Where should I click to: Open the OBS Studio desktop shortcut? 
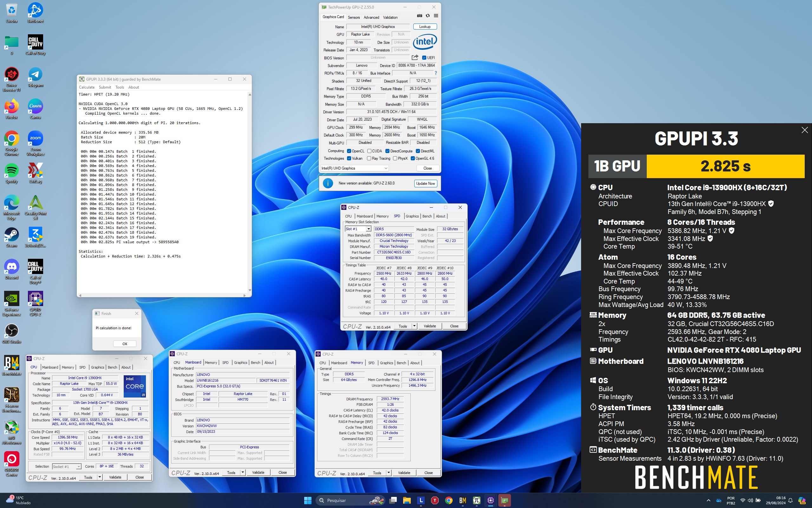click(x=11, y=333)
